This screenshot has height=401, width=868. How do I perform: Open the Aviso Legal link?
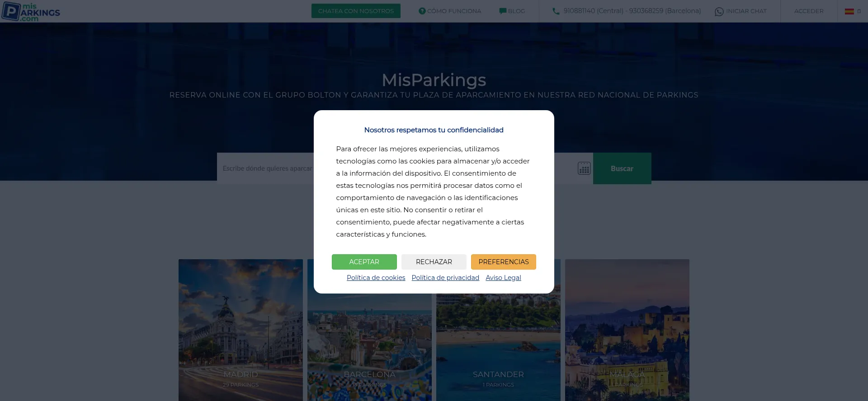[503, 278]
